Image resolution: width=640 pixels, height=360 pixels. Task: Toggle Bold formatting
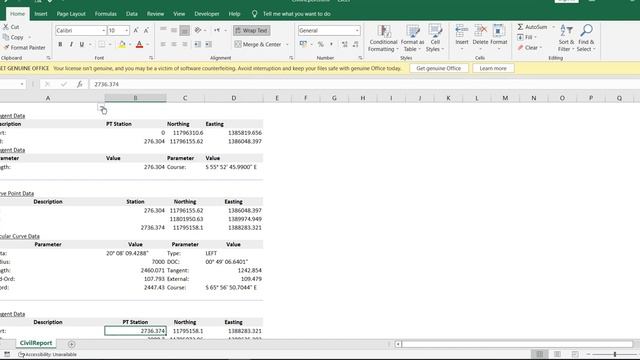(60, 44)
